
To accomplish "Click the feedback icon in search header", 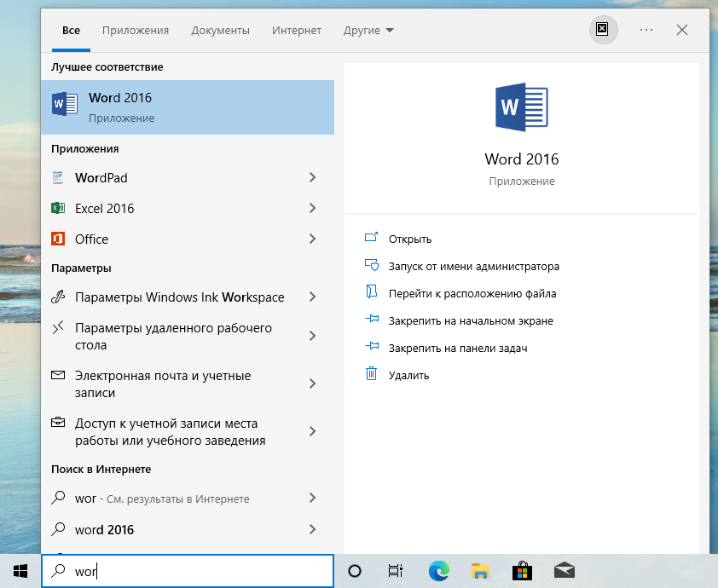I will pyautogui.click(x=603, y=30).
